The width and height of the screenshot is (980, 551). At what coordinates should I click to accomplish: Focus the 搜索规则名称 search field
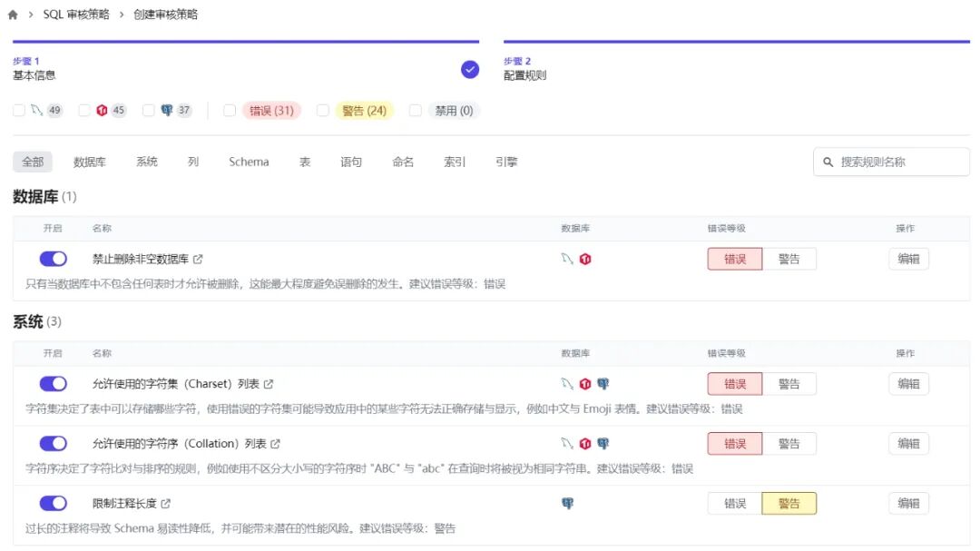(891, 162)
